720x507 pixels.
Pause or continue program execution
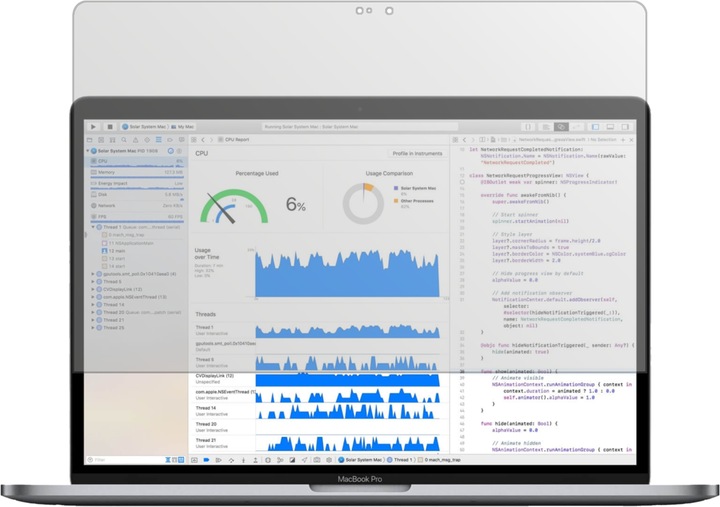(219, 460)
